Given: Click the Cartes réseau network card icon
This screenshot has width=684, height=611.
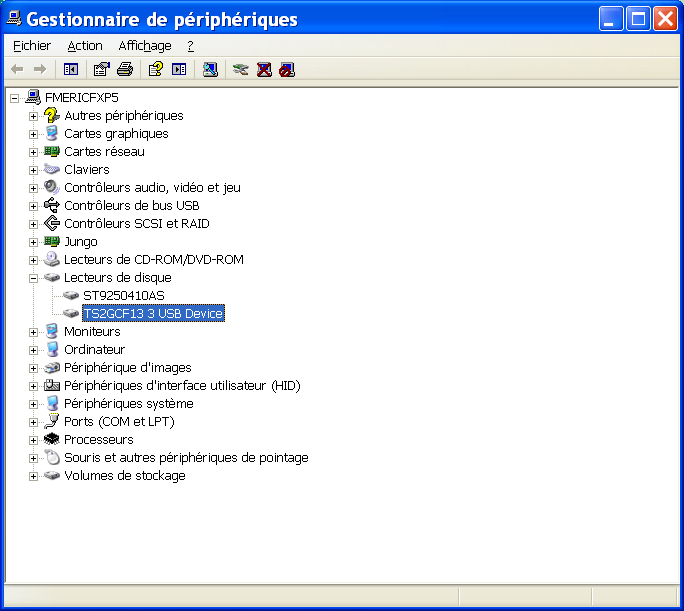Looking at the screenshot, I should 52,151.
